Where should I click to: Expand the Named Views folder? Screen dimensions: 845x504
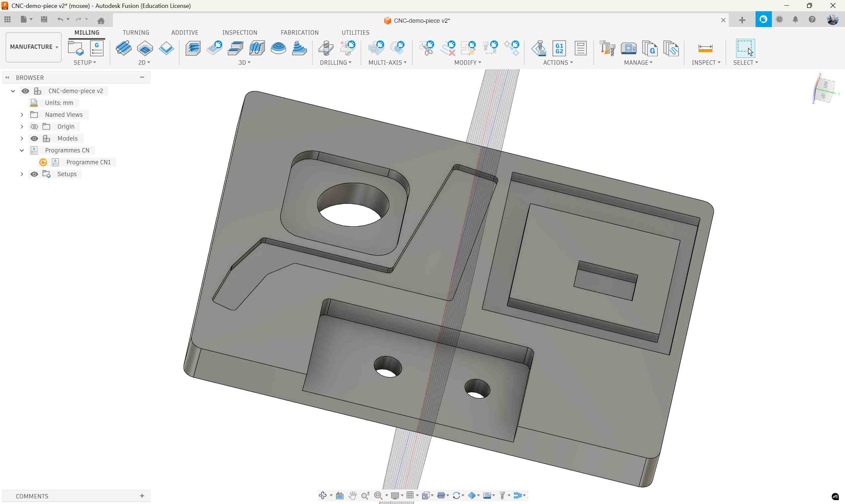pos(22,115)
